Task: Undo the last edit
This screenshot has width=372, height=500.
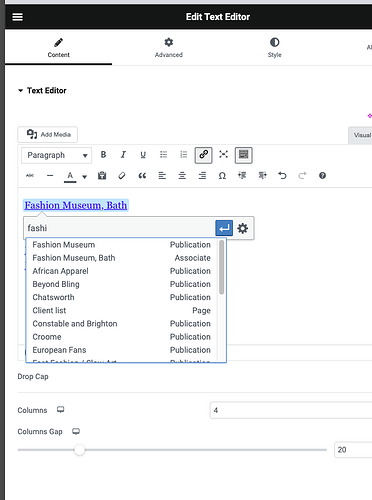Action: click(282, 176)
